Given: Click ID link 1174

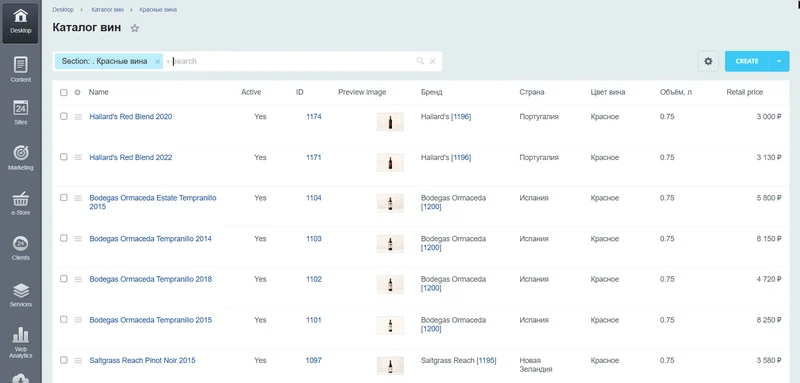Looking at the screenshot, I should pyautogui.click(x=314, y=117).
